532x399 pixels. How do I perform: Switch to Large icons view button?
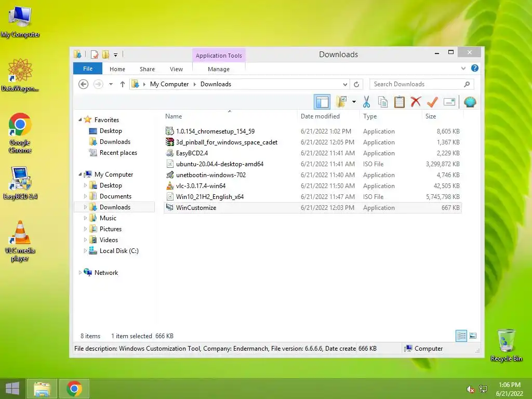(x=473, y=336)
